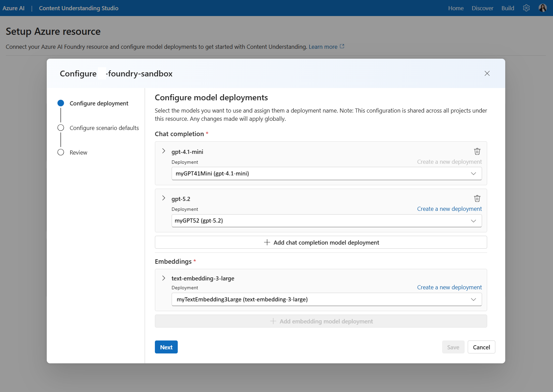
Task: Create a new deployment for text-embedding-3-large
Action: click(449, 287)
